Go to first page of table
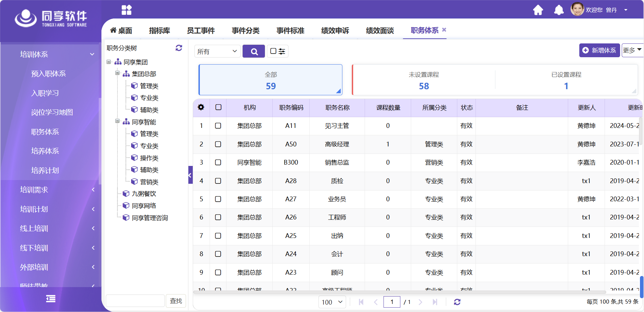The width and height of the screenshot is (644, 312). click(x=361, y=302)
